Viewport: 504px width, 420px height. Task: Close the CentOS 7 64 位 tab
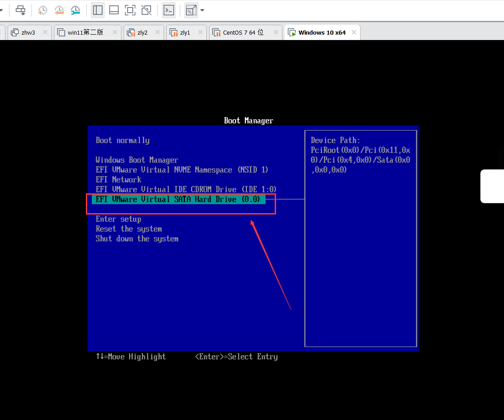pyautogui.click(x=276, y=32)
